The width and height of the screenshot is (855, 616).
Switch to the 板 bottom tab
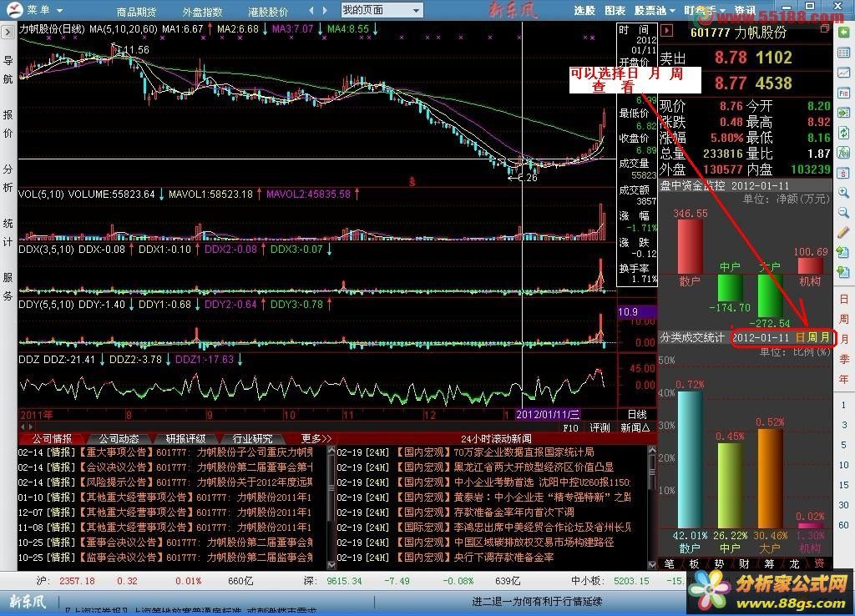pos(695,564)
